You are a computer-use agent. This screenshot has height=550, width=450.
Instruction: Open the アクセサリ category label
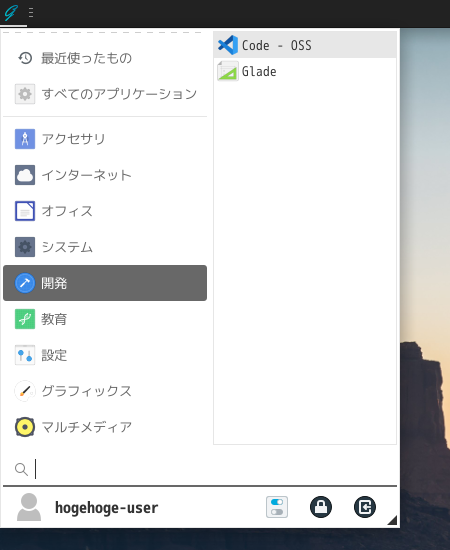73,139
